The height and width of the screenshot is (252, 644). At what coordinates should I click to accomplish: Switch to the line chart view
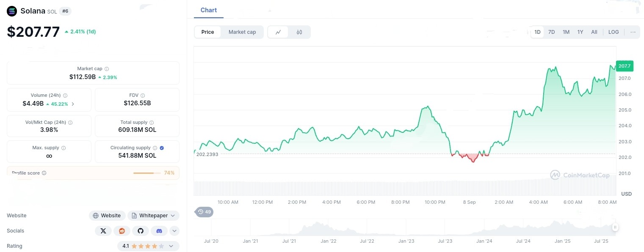tap(278, 32)
